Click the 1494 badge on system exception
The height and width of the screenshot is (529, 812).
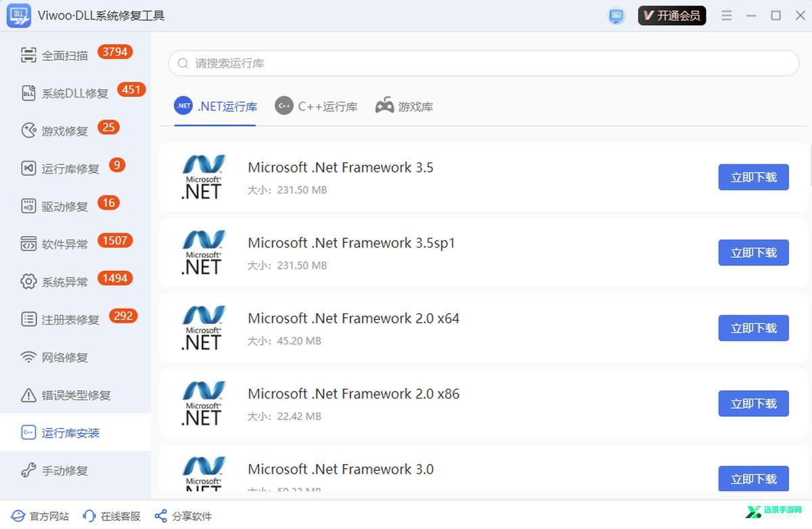(115, 278)
